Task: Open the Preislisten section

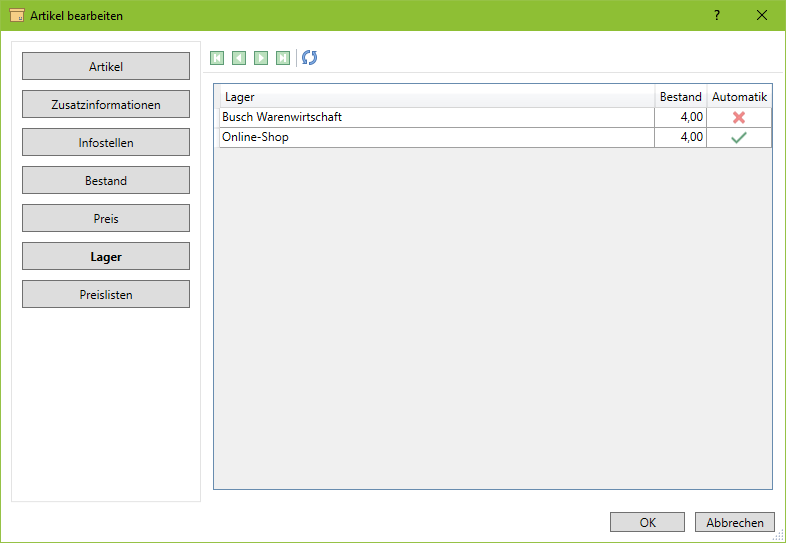Action: click(106, 295)
